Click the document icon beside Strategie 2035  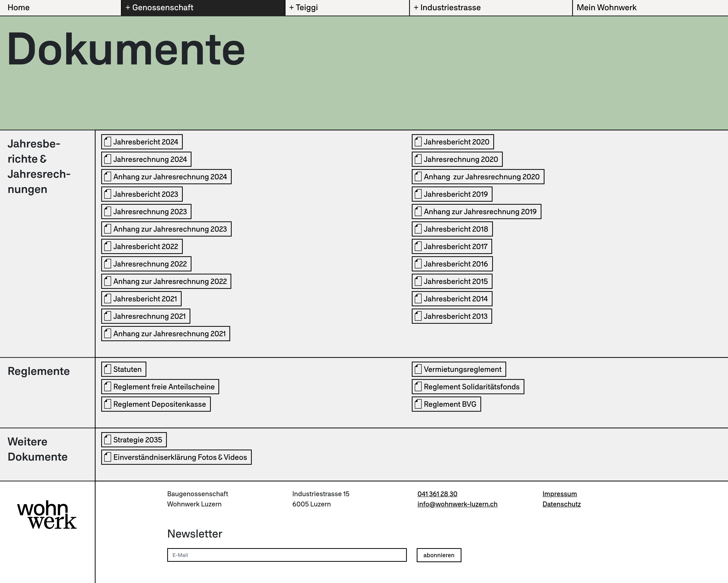tap(107, 440)
